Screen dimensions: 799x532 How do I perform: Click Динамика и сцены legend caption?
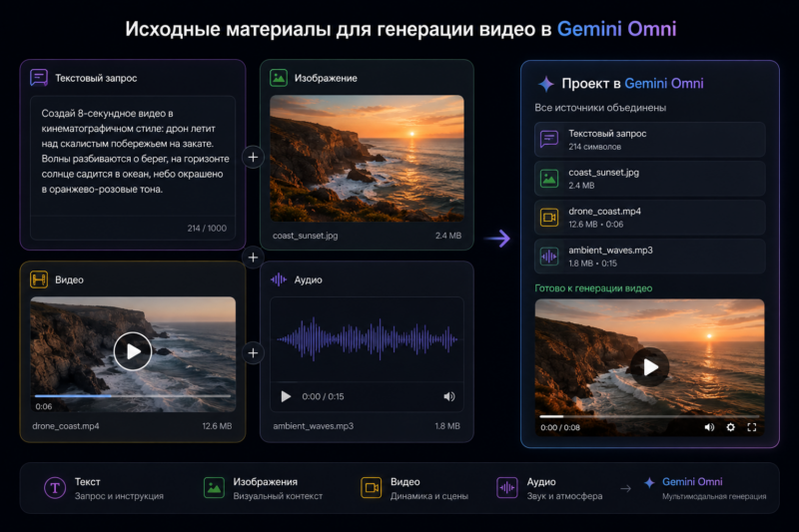(x=429, y=496)
